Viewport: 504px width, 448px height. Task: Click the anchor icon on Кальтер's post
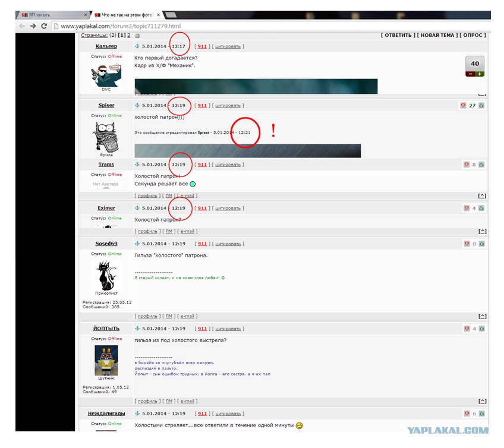[137, 46]
